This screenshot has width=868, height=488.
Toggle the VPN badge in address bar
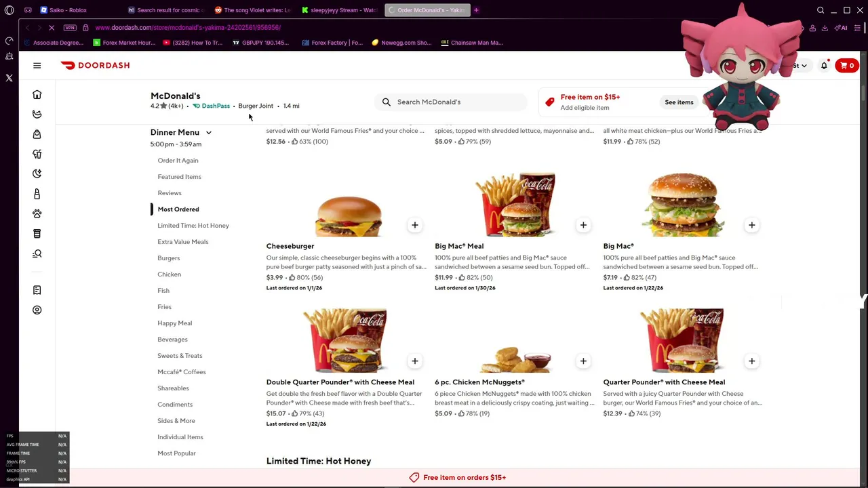pos(70,28)
